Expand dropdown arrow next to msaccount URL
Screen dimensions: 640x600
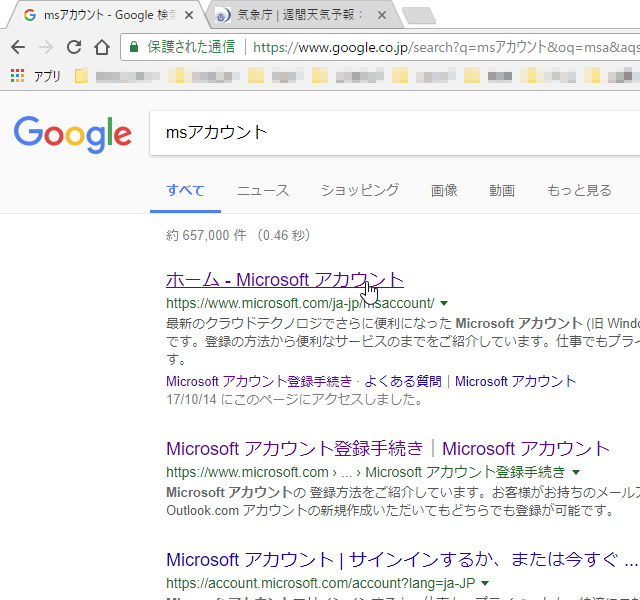444,303
